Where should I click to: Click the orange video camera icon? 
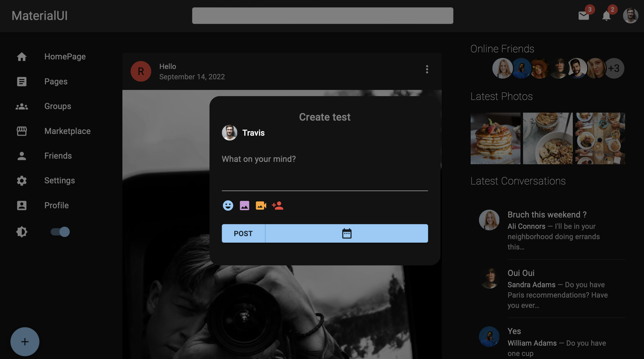coord(261,205)
